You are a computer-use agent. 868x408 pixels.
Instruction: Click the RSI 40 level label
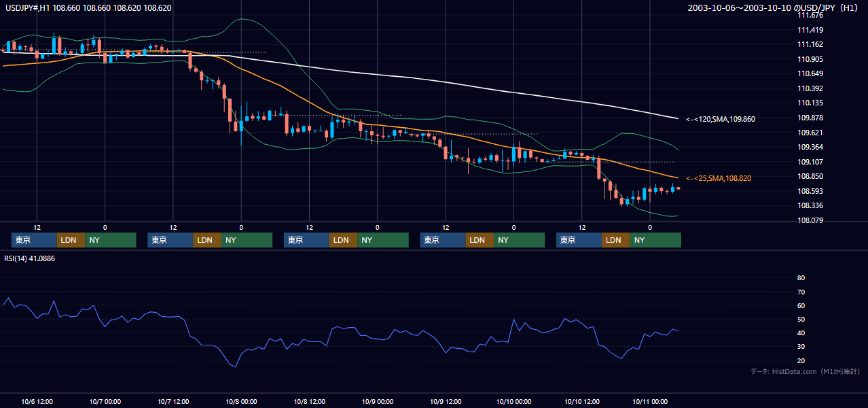click(801, 333)
